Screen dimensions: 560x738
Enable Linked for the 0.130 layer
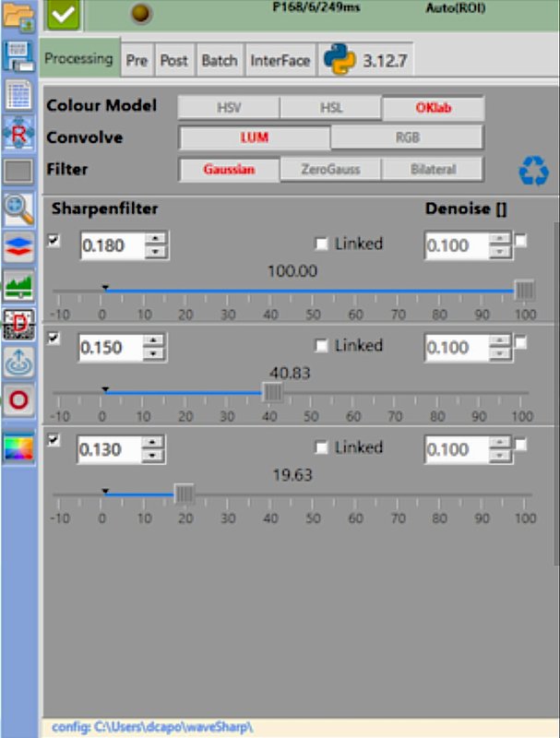click(x=321, y=447)
